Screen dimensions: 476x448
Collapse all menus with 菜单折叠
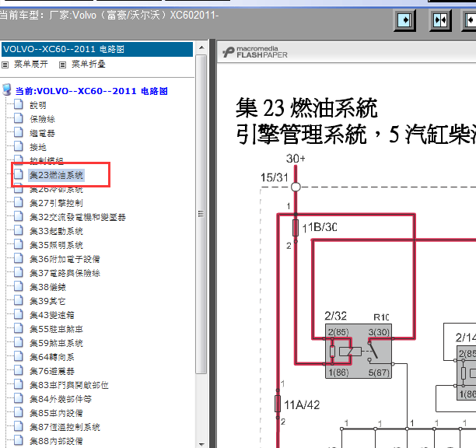click(x=89, y=65)
